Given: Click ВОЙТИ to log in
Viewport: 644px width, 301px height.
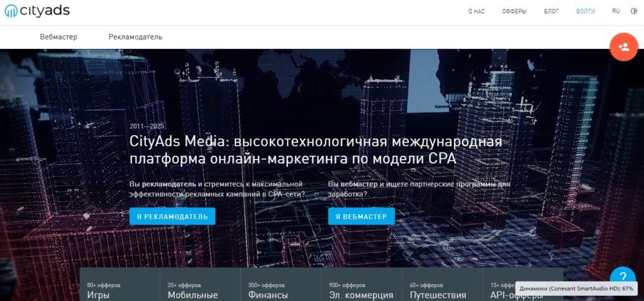Looking at the screenshot, I should point(586,11).
